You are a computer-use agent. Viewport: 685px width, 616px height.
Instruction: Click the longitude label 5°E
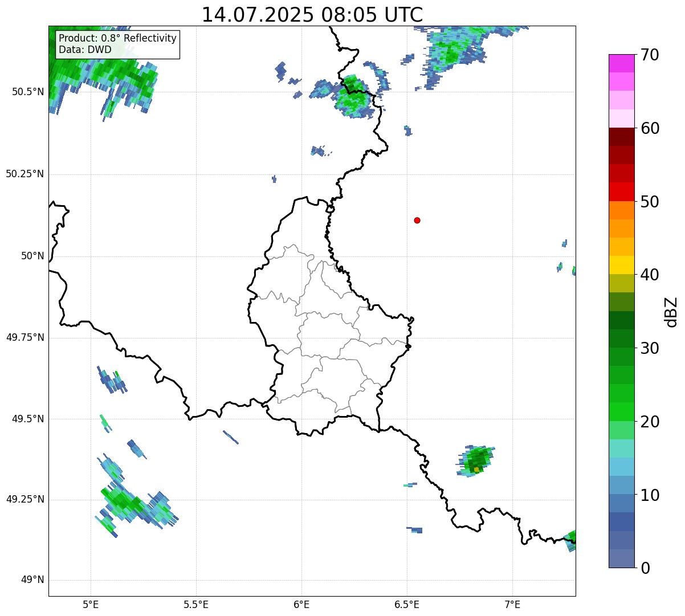[91, 604]
